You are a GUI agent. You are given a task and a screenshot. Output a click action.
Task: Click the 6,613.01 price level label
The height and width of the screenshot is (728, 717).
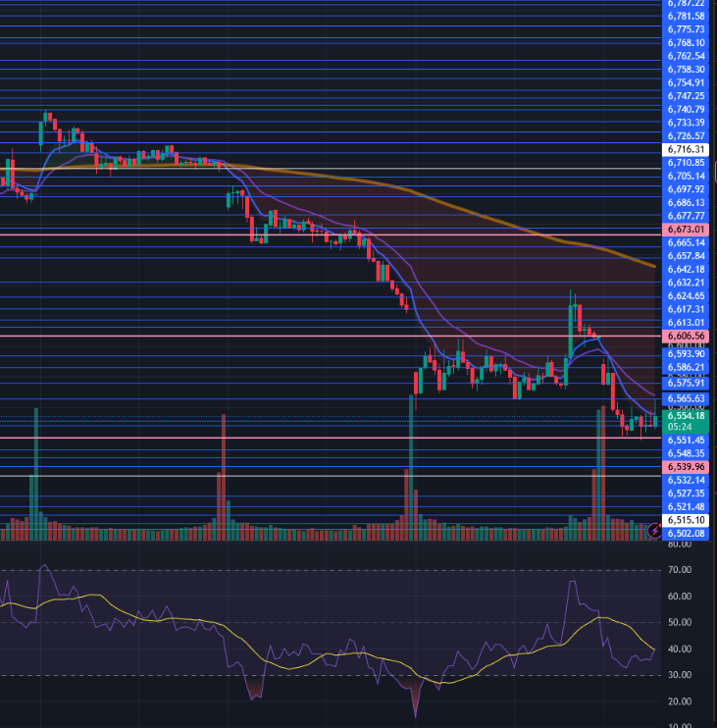686,323
